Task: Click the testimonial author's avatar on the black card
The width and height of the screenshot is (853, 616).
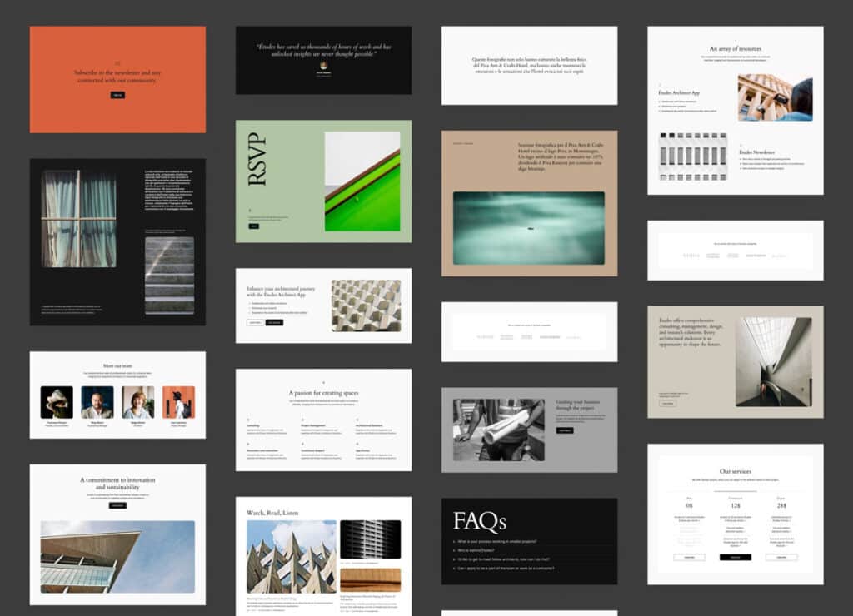Action: pyautogui.click(x=323, y=65)
